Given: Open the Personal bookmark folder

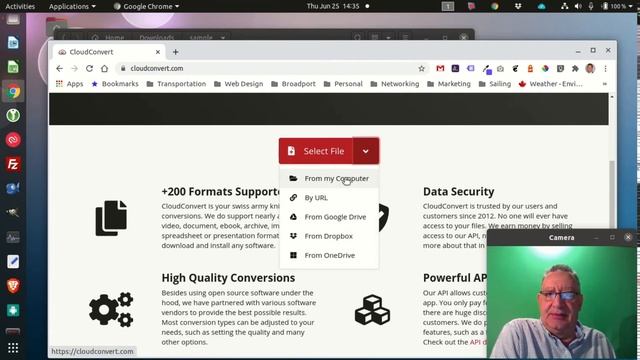Looking at the screenshot, I should click(343, 84).
